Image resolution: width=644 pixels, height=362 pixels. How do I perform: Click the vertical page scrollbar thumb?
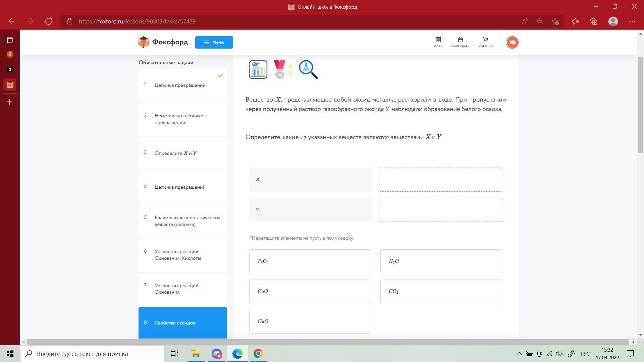pos(640,105)
